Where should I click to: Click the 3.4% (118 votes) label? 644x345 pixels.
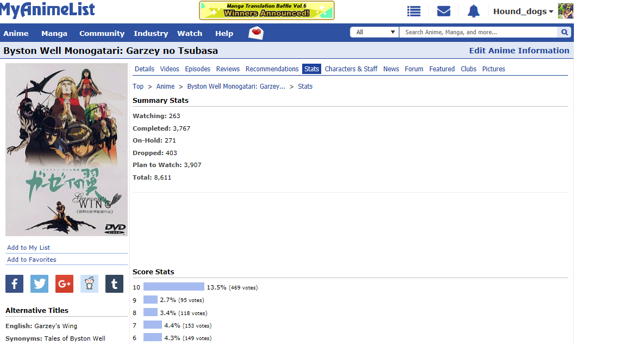pyautogui.click(x=184, y=313)
